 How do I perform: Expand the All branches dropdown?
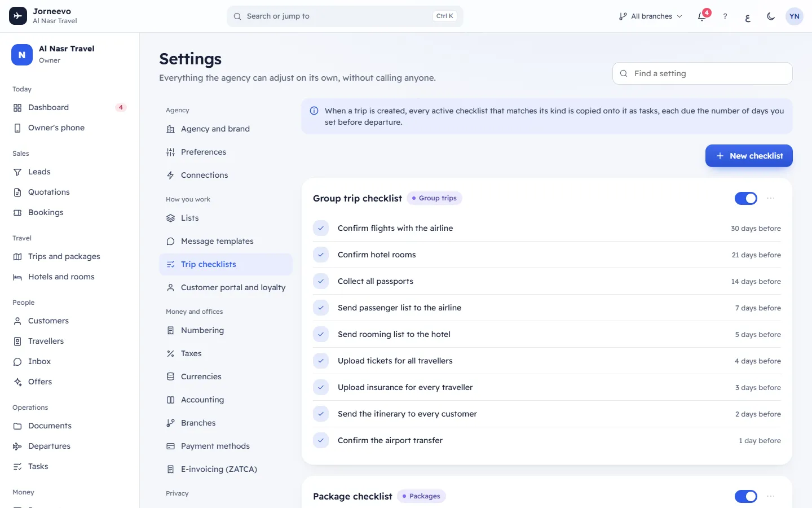point(650,16)
